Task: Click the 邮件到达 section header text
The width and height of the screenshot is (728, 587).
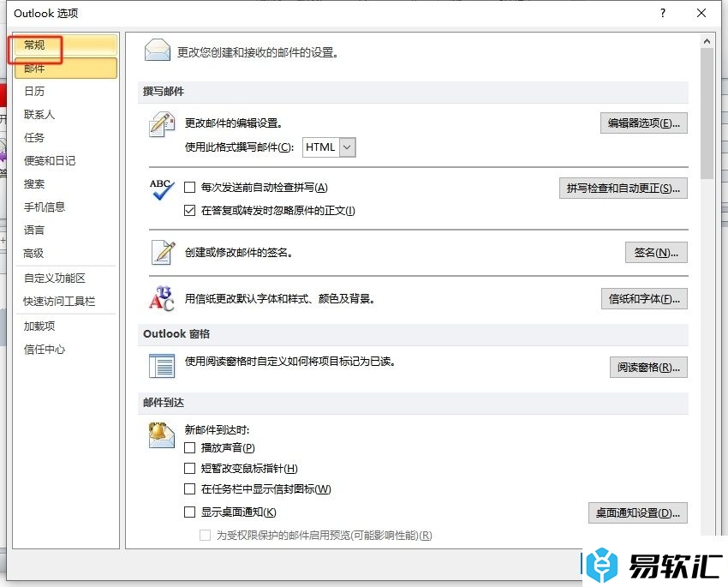Action: click(164, 403)
